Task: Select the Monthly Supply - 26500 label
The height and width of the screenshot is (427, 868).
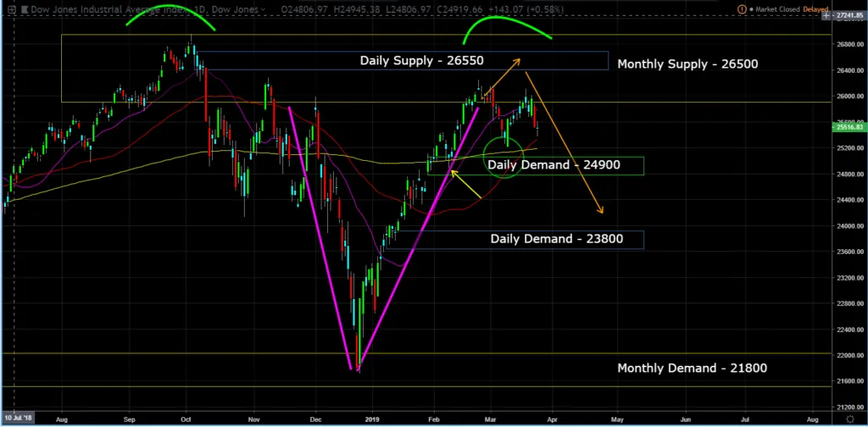Action: click(687, 64)
